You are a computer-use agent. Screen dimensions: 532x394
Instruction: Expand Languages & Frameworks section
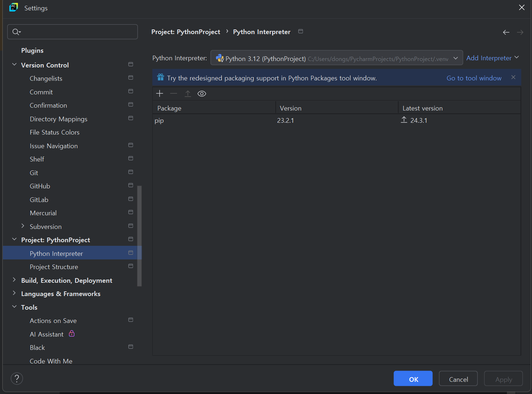(x=14, y=293)
